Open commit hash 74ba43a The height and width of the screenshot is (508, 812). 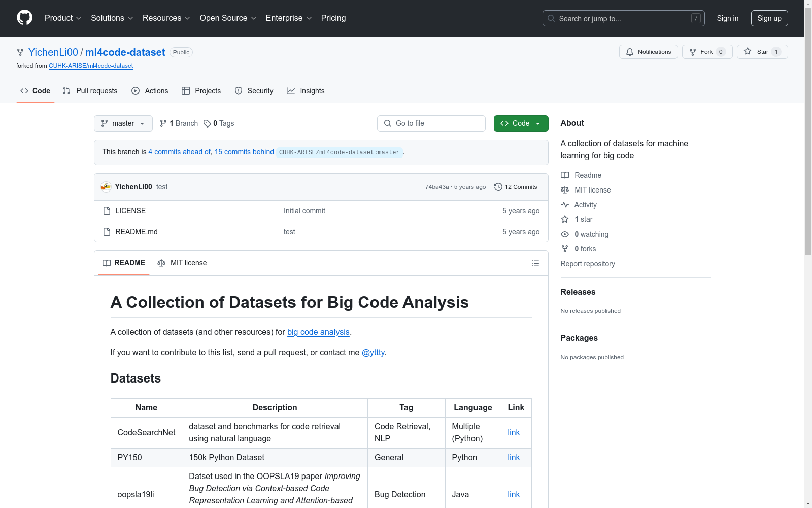click(437, 187)
